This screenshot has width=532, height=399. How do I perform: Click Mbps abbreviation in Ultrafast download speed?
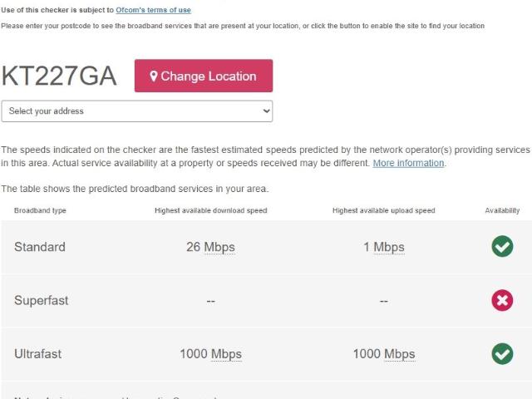(x=226, y=354)
